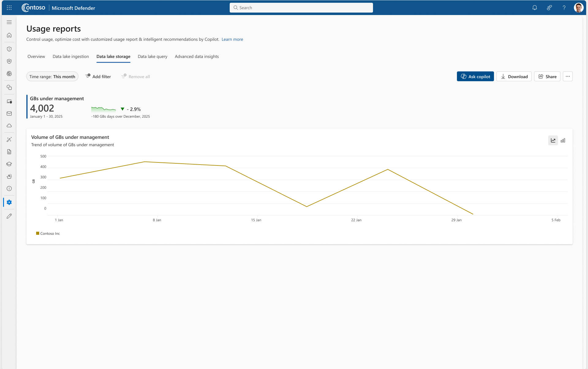The width and height of the screenshot is (588, 369).
Task: Open the help question mark icon
Action: (x=564, y=8)
